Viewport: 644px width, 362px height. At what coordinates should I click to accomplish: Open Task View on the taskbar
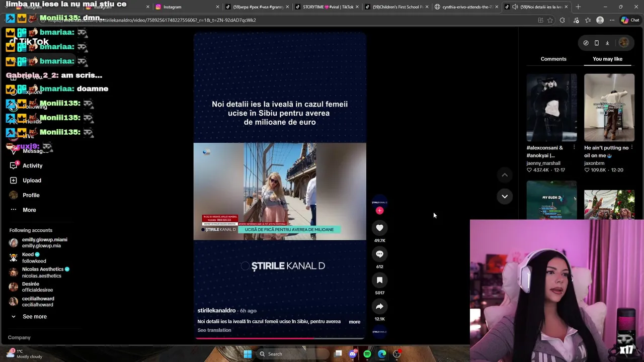click(339, 354)
